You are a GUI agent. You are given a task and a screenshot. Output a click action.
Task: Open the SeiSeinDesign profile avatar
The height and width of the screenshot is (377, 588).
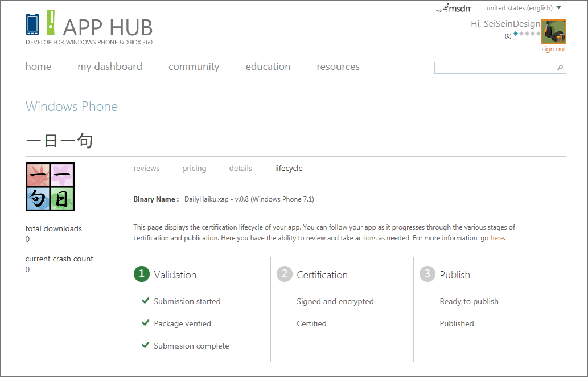(553, 32)
